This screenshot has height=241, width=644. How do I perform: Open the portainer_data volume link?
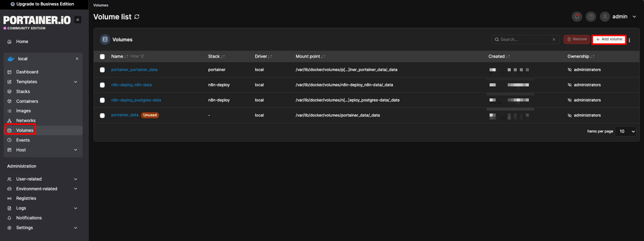(125, 115)
